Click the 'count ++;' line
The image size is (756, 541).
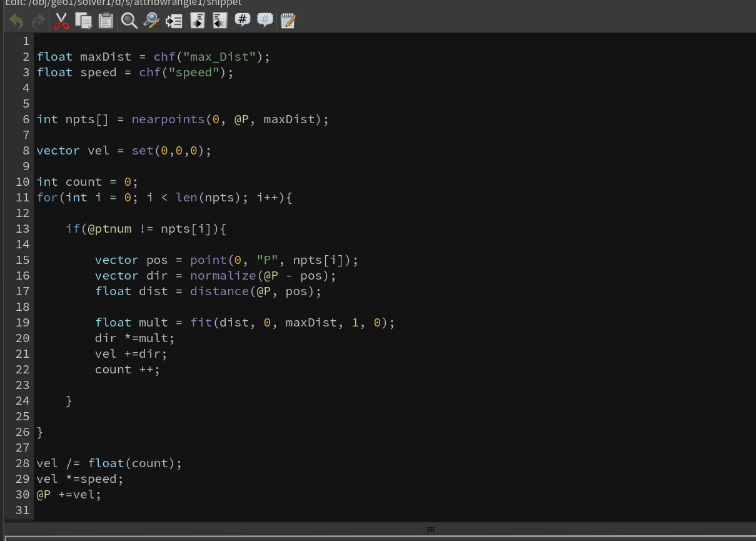(x=128, y=370)
